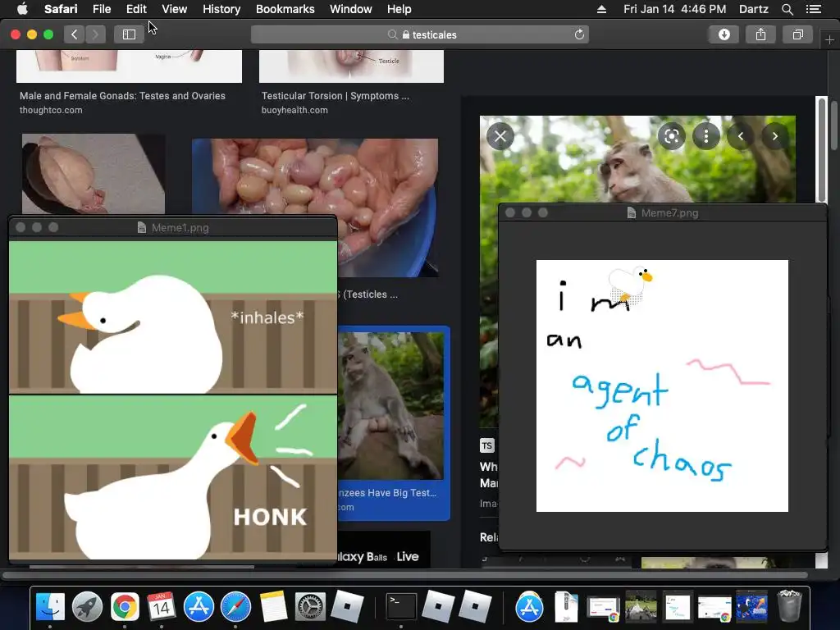Open the Safari menu

point(61,9)
